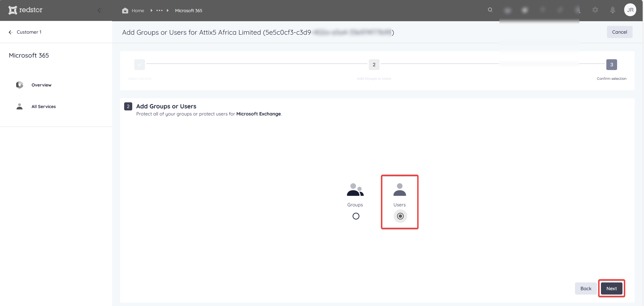Click the Back button
The image size is (644, 306).
[586, 288]
